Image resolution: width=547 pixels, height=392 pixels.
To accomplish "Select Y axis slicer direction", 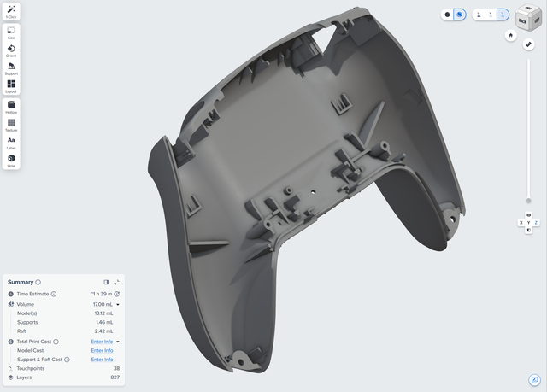I will pyautogui.click(x=528, y=223).
